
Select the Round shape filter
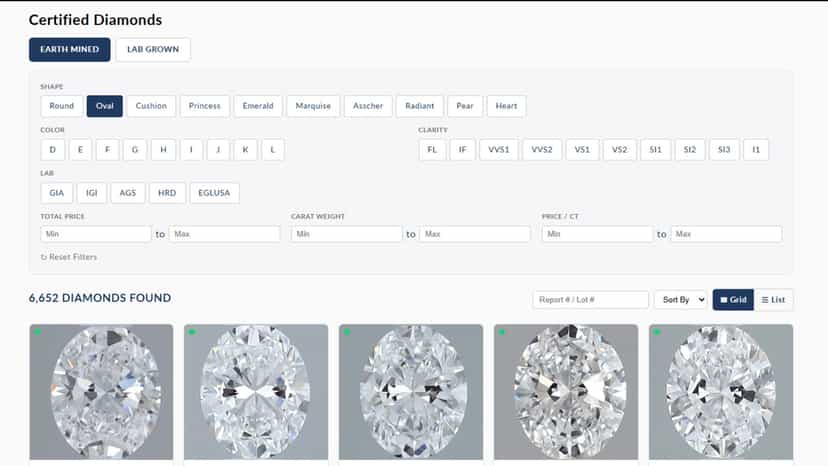click(x=62, y=106)
